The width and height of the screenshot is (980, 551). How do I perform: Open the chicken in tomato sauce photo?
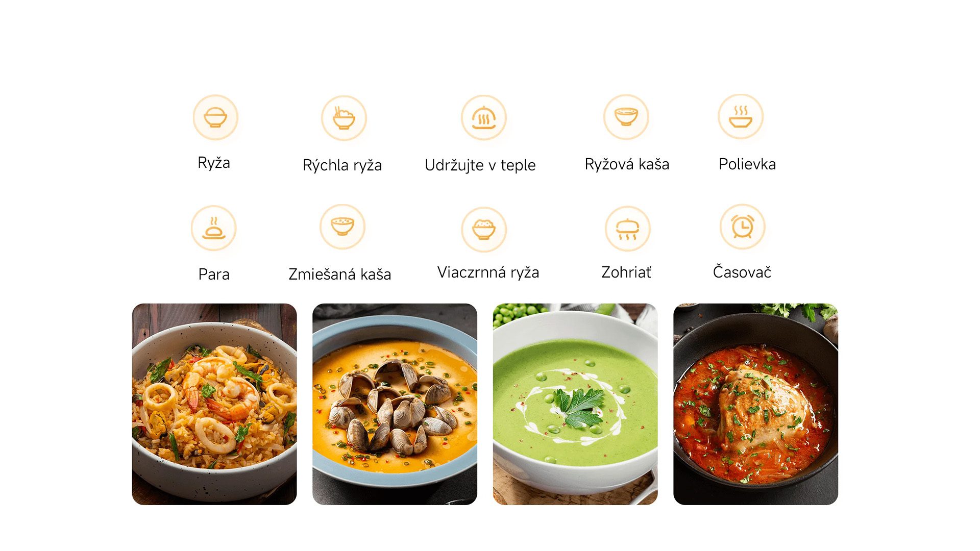point(755,404)
